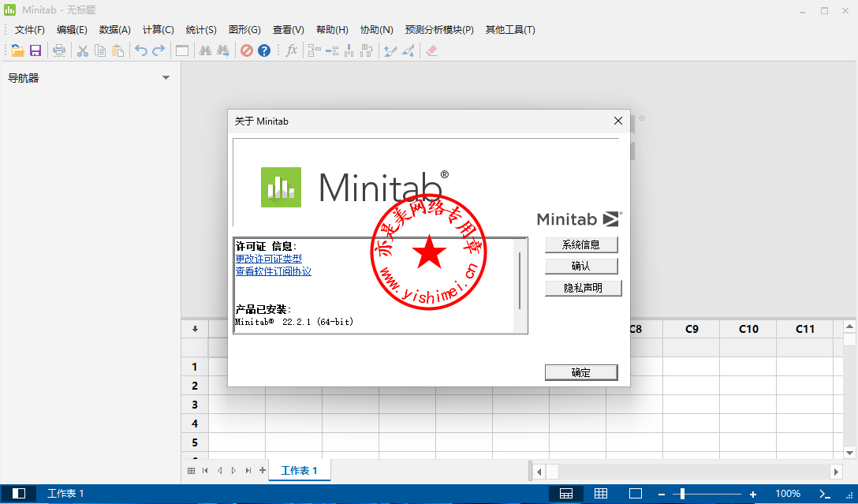The image size is (858, 504).
Task: Click the 确定 button
Action: point(581,372)
